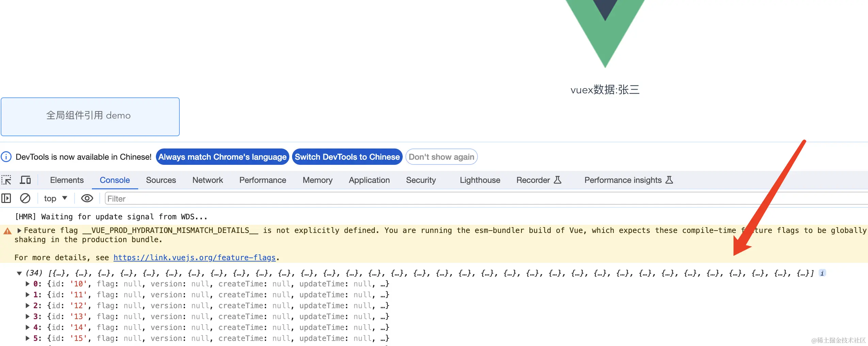The width and height of the screenshot is (868, 346).
Task: Click the Recorder flask icon
Action: click(558, 180)
